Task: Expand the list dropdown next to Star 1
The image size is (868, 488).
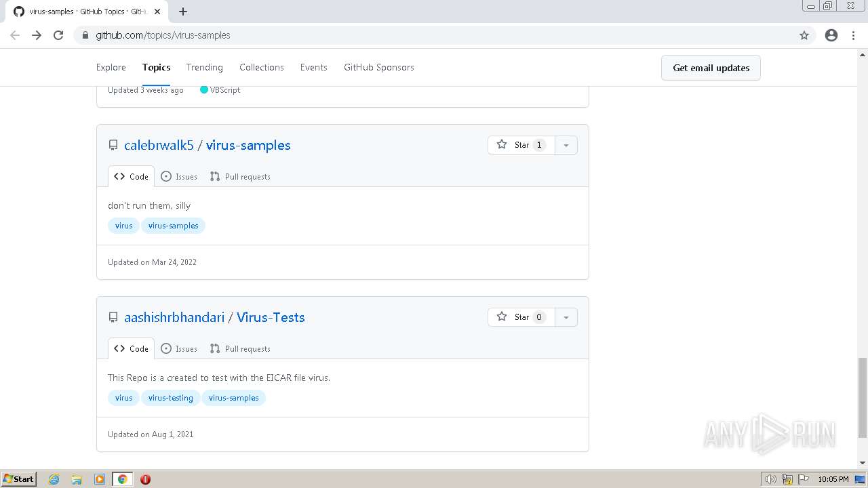Action: [x=566, y=145]
